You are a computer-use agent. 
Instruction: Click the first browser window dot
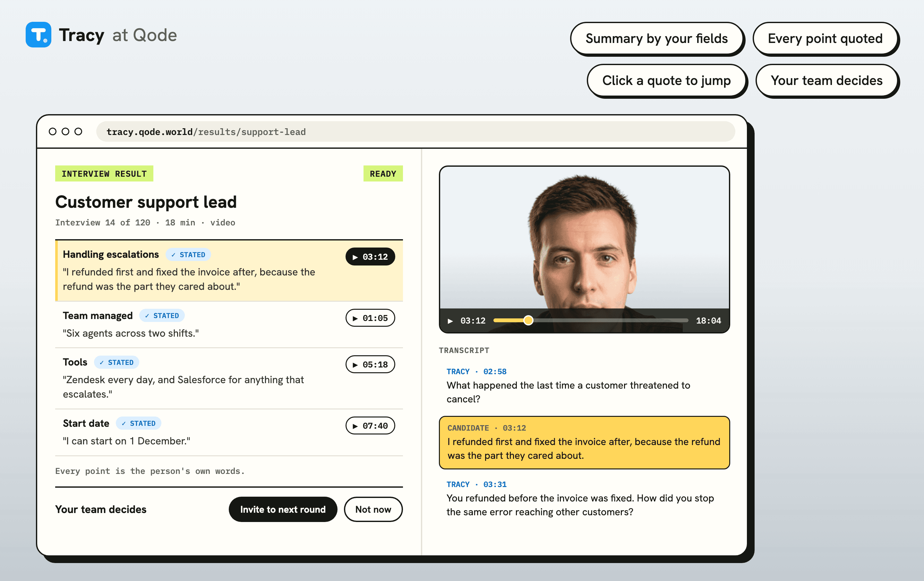(53, 131)
